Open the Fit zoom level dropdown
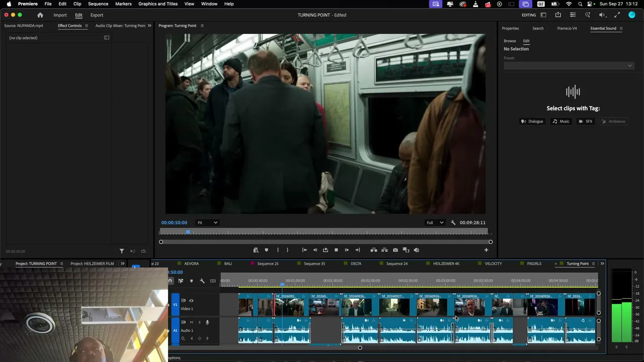 (x=207, y=223)
